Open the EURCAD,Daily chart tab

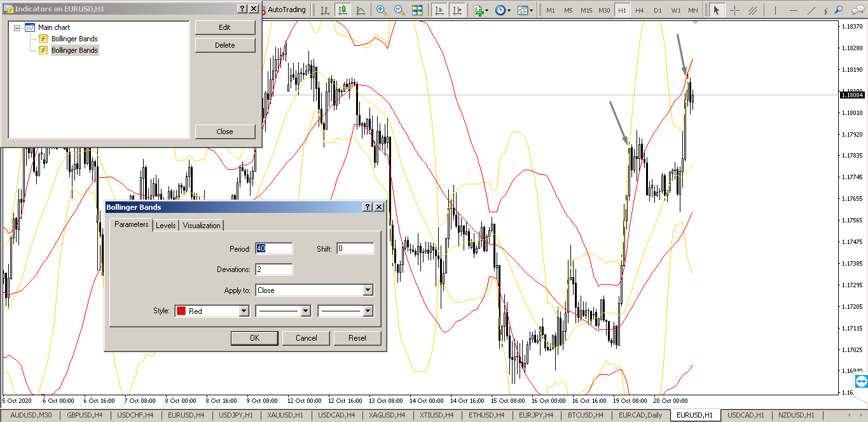(640, 415)
